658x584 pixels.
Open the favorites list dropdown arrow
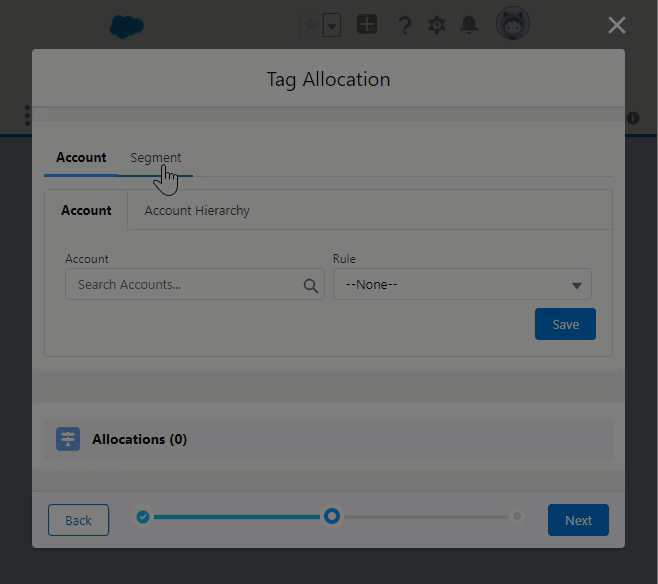pyautogui.click(x=332, y=25)
